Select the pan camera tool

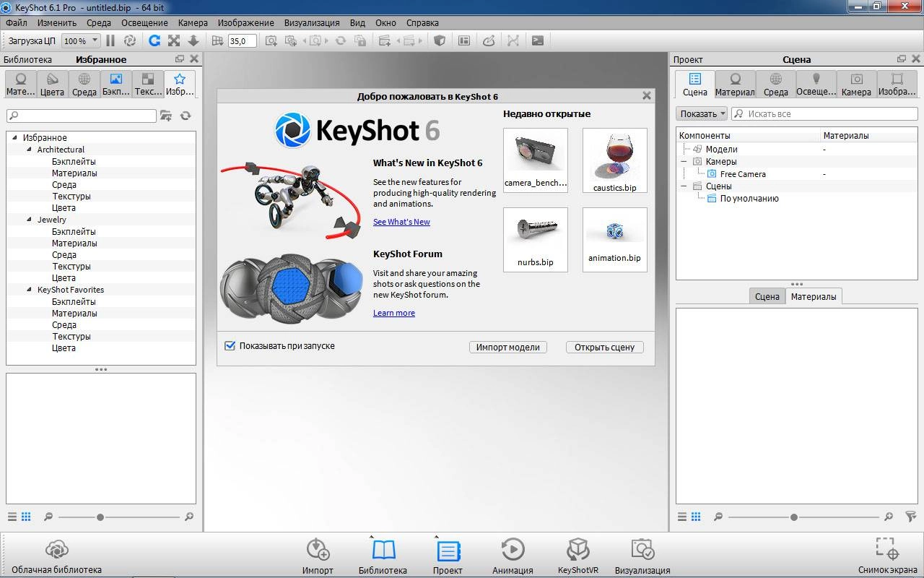click(x=174, y=41)
